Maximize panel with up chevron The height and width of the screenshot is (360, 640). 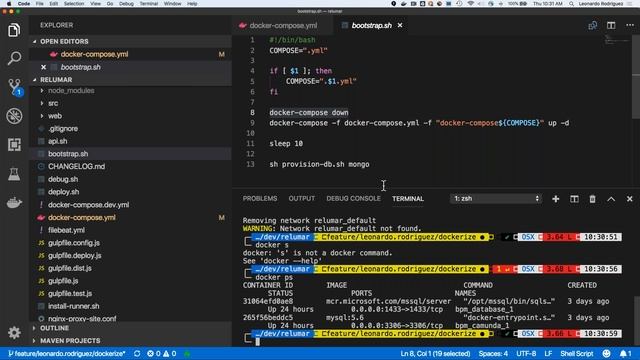tap(611, 199)
